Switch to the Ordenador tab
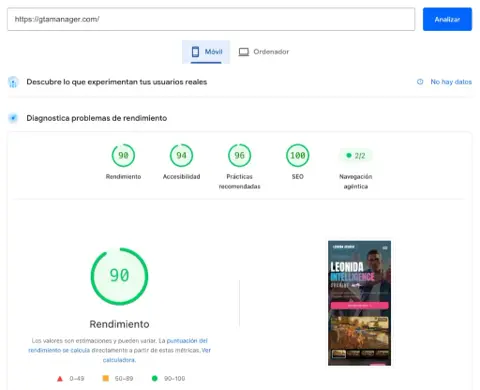 pyautogui.click(x=264, y=52)
